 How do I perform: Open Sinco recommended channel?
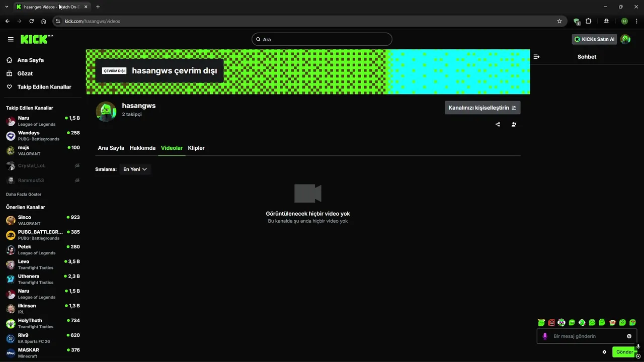click(x=43, y=220)
